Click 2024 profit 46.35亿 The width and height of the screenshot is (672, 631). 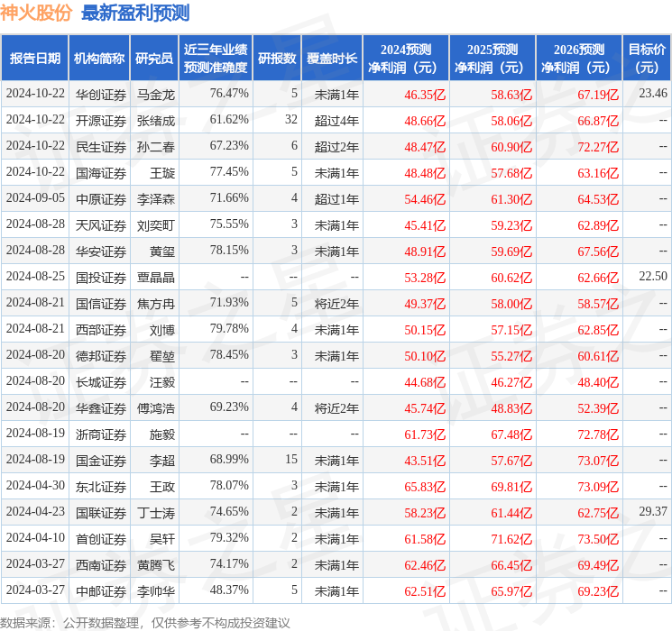click(425, 95)
